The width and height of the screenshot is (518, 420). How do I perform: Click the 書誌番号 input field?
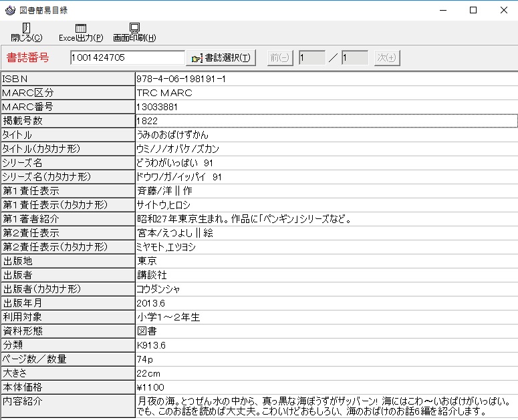[127, 58]
